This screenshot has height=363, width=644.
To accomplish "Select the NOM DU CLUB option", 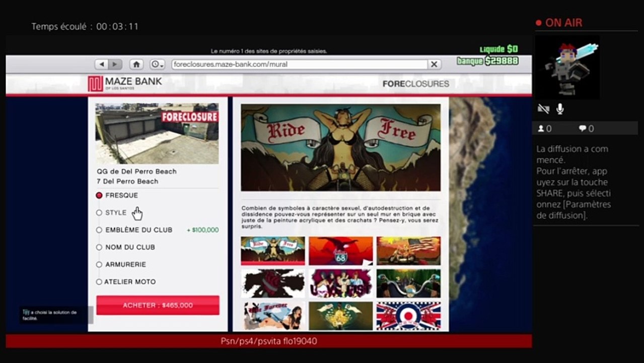I will pos(99,247).
